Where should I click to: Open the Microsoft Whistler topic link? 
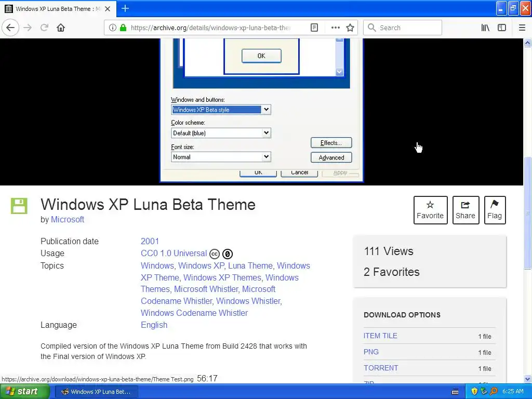(206, 289)
